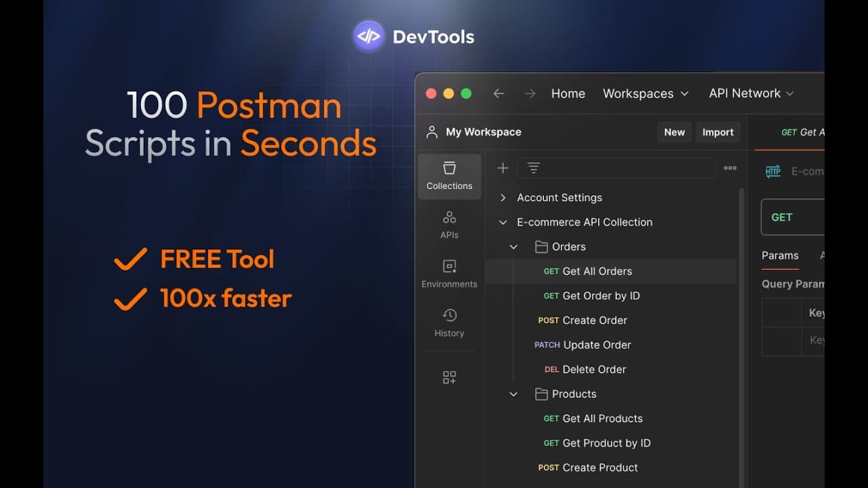
Task: Click the plus icon to create collection
Action: 502,168
